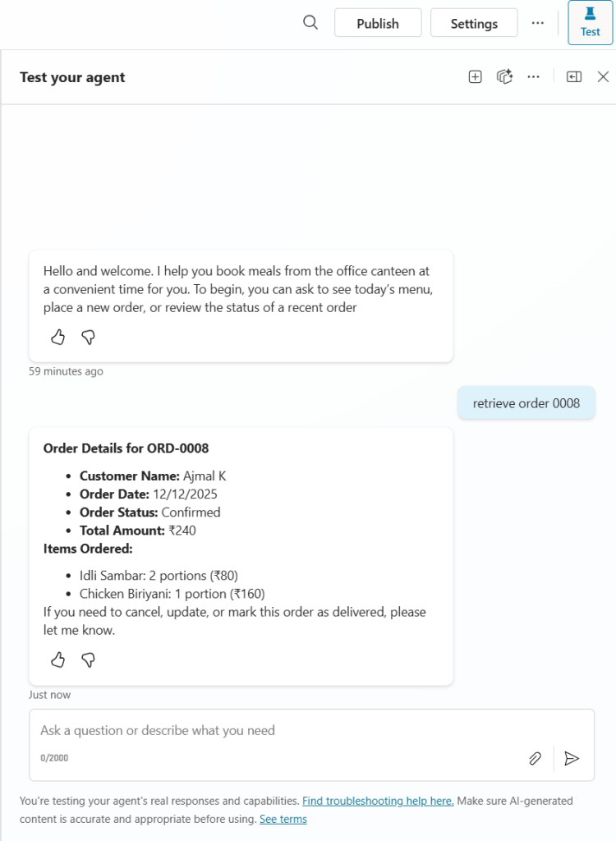
Task: Attach a file with the paperclip icon
Action: tap(535, 758)
